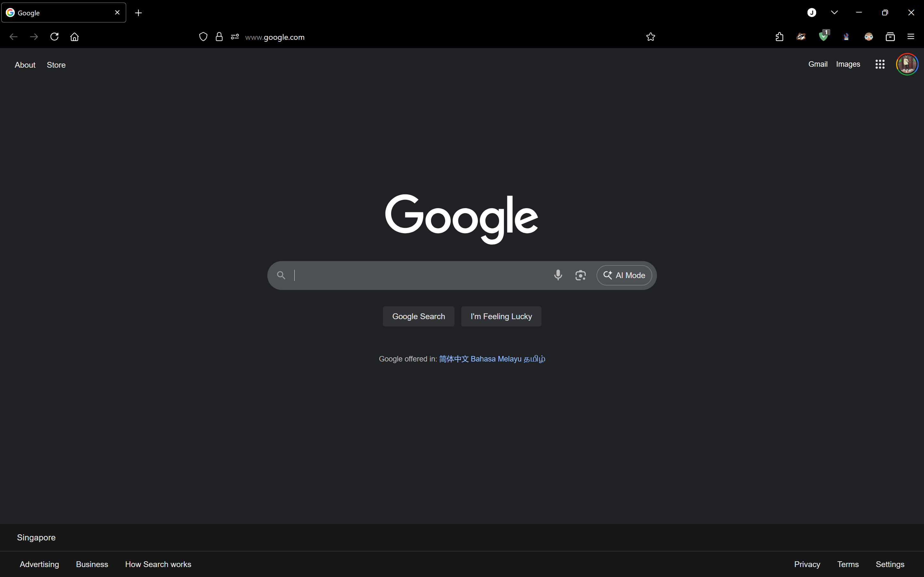Click the address bar URL

274,37
